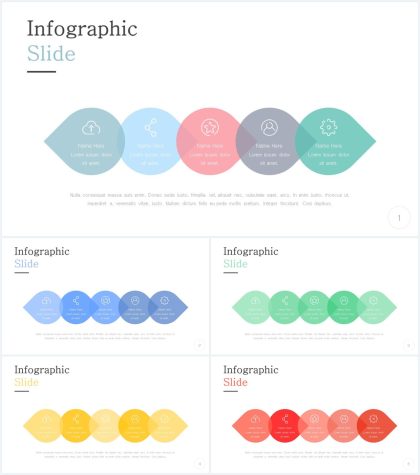Select the yellow infographic slide thumbnail

(106, 415)
